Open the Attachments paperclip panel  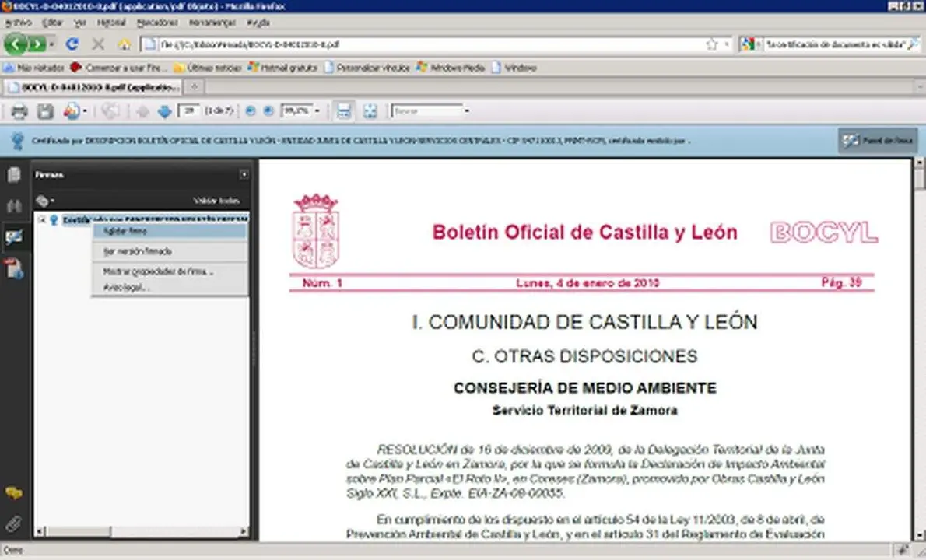pos(13,523)
